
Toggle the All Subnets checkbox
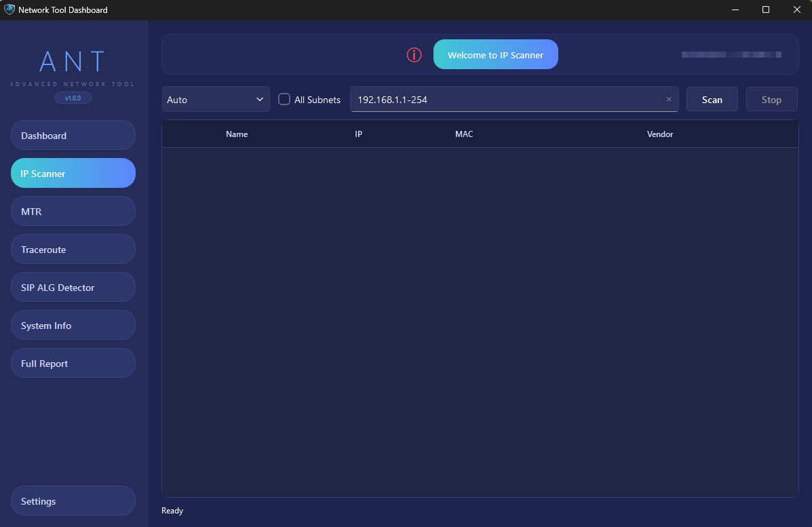coord(284,99)
